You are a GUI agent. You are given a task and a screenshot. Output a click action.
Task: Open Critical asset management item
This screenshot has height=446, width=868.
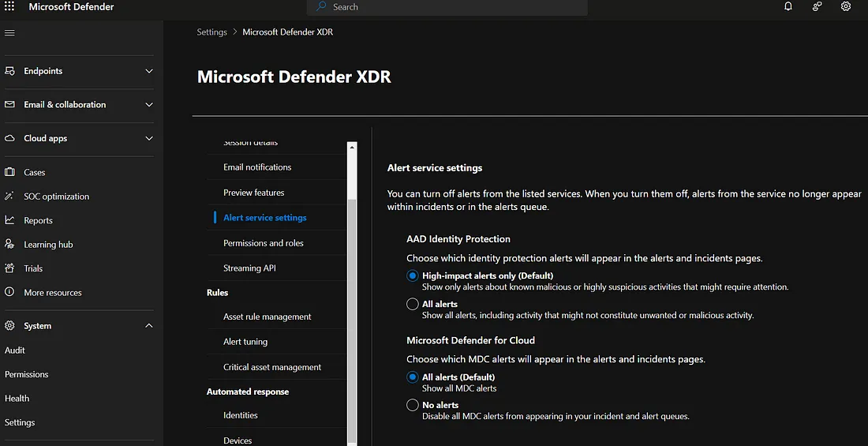pyautogui.click(x=272, y=367)
